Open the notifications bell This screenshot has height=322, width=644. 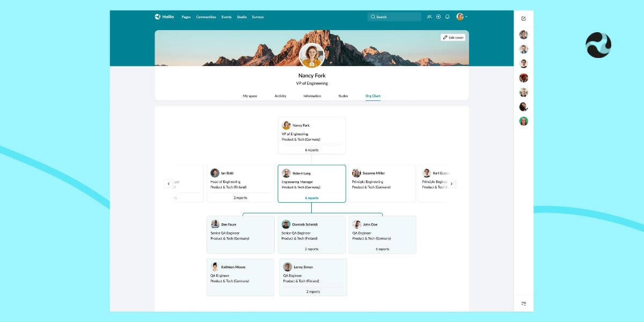tap(447, 17)
